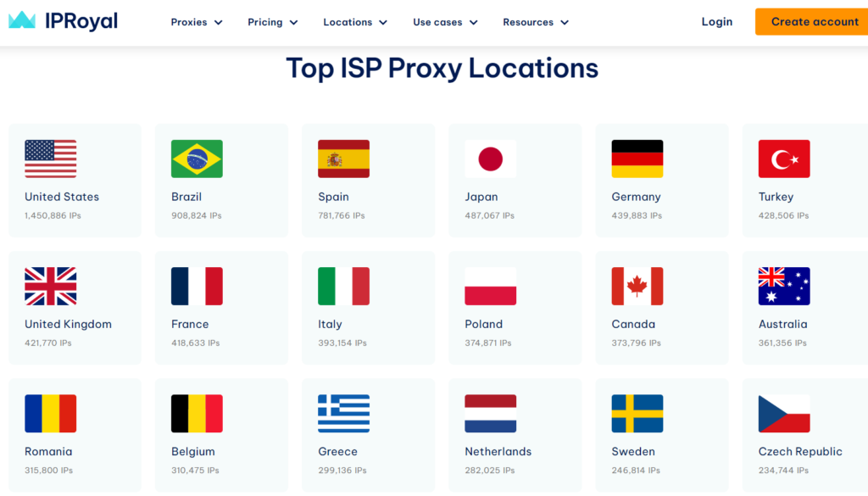
Task: Open the Czech Republic location link
Action: (x=800, y=451)
